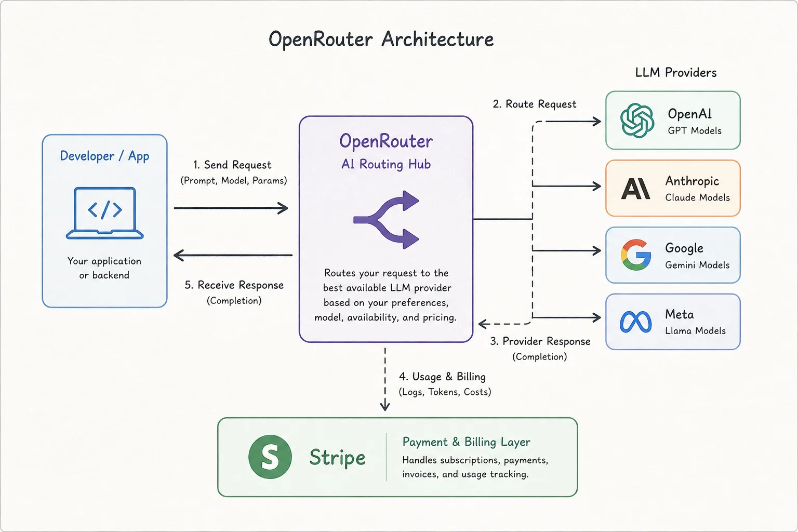The image size is (798, 532).
Task: Click the Developer / App heading
Action: tap(104, 156)
